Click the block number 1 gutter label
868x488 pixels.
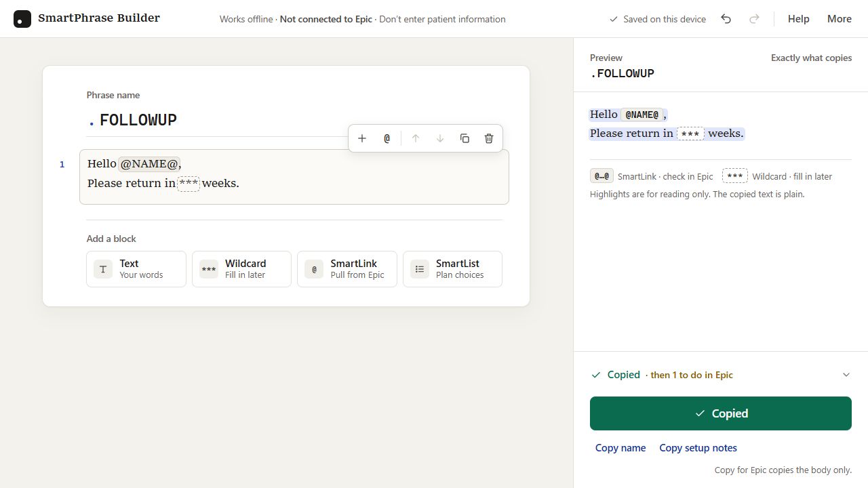pos(62,164)
